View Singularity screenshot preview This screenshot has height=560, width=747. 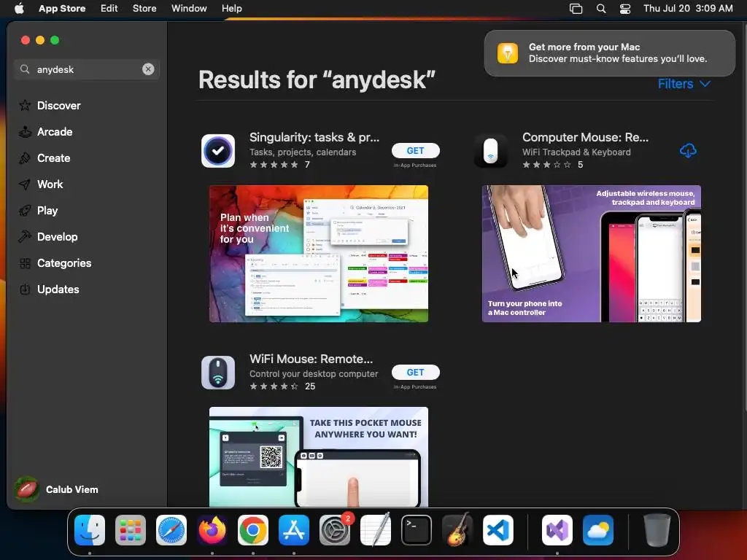319,254
